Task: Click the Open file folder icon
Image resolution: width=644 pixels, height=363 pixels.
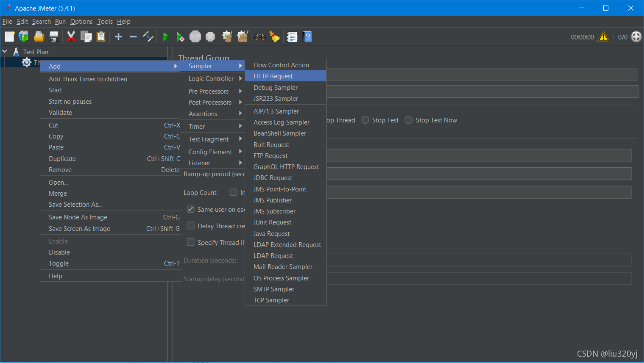Action: (39, 37)
